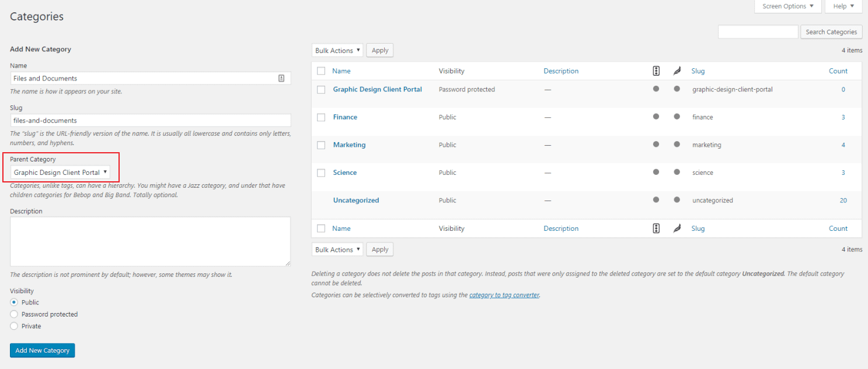Click the gray feather-column dot in the Finance row
Image resolution: width=868 pixels, height=369 pixels.
click(677, 117)
